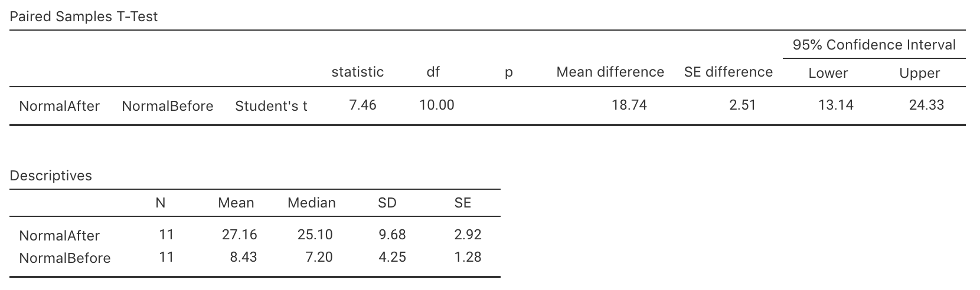The image size is (980, 290).
Task: Select the upper bound value 24.33
Action: (926, 105)
